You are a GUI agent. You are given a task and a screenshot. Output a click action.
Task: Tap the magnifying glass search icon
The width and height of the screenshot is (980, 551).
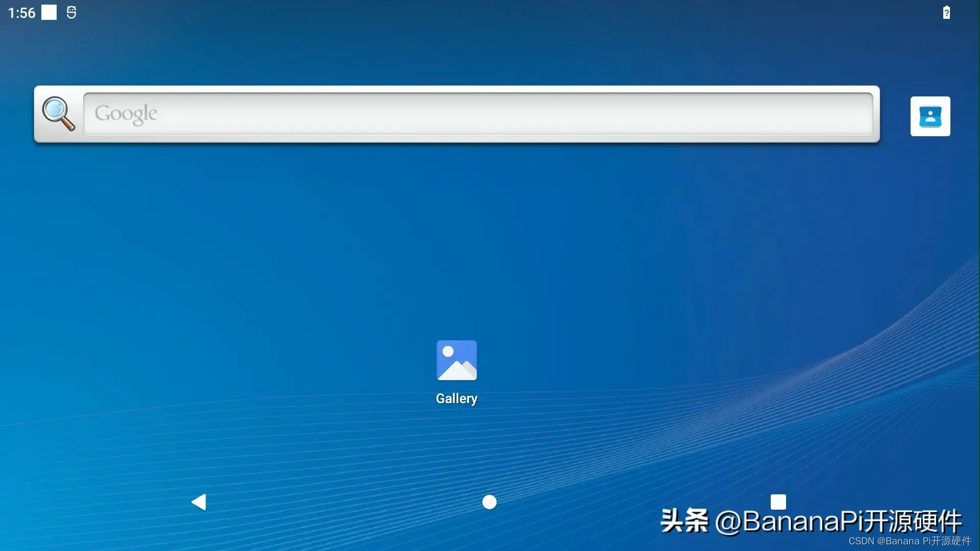[58, 114]
